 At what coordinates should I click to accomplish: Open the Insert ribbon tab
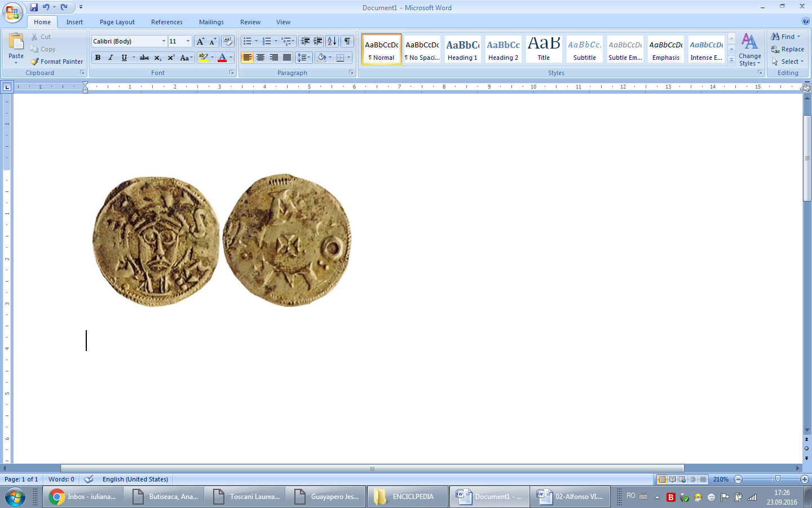tap(74, 22)
